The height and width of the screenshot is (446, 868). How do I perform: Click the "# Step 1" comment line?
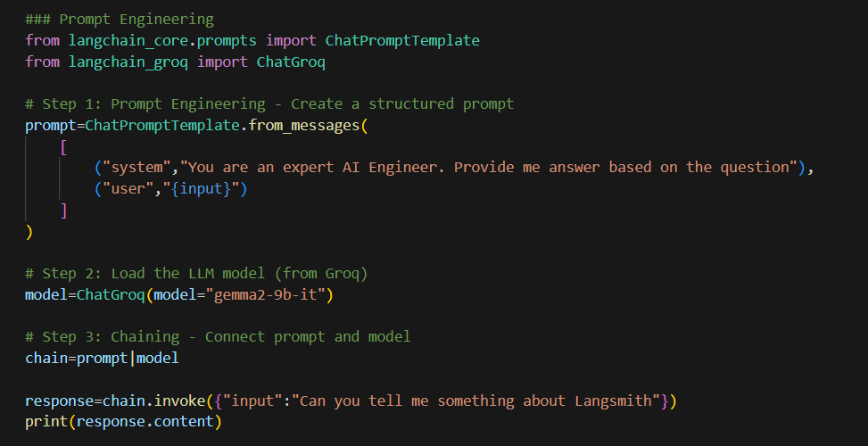pyautogui.click(x=269, y=103)
